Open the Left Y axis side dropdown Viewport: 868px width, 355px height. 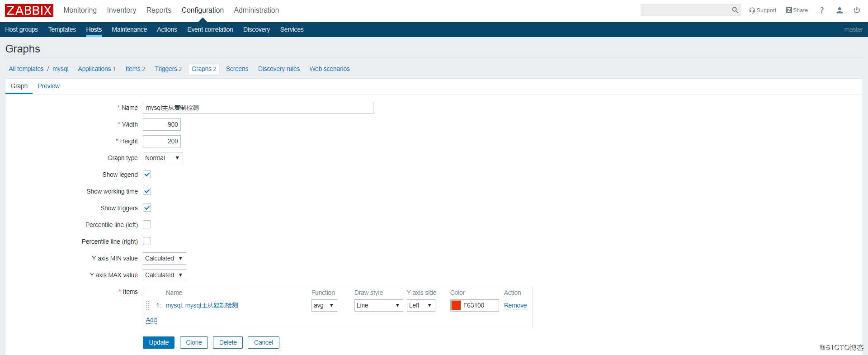421,305
